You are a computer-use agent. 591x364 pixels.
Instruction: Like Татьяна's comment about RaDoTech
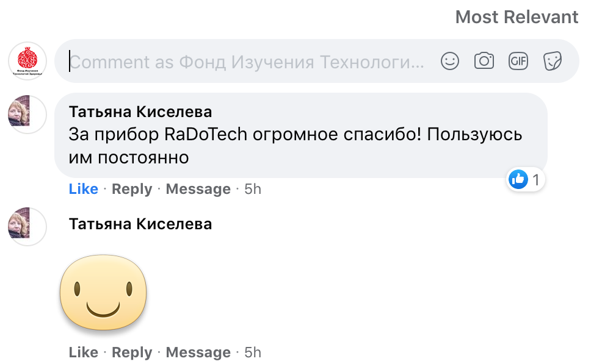pyautogui.click(x=83, y=189)
